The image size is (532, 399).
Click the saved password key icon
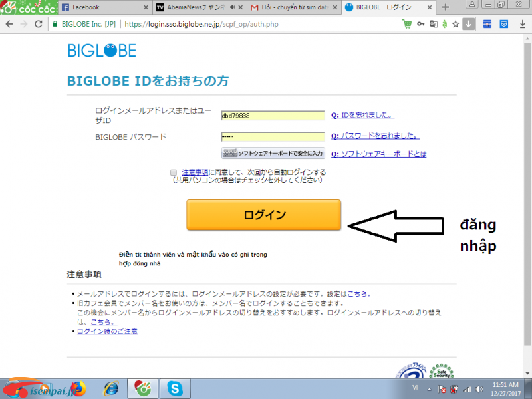(421, 24)
